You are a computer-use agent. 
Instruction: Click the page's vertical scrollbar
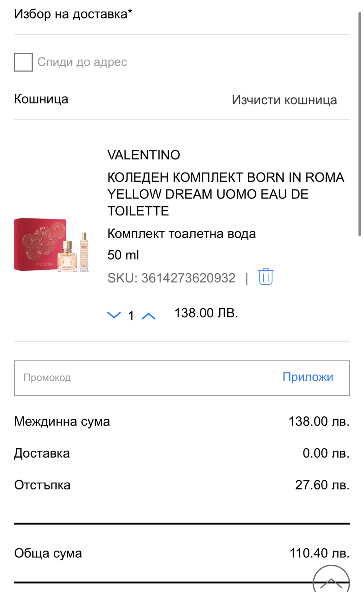click(360, 123)
